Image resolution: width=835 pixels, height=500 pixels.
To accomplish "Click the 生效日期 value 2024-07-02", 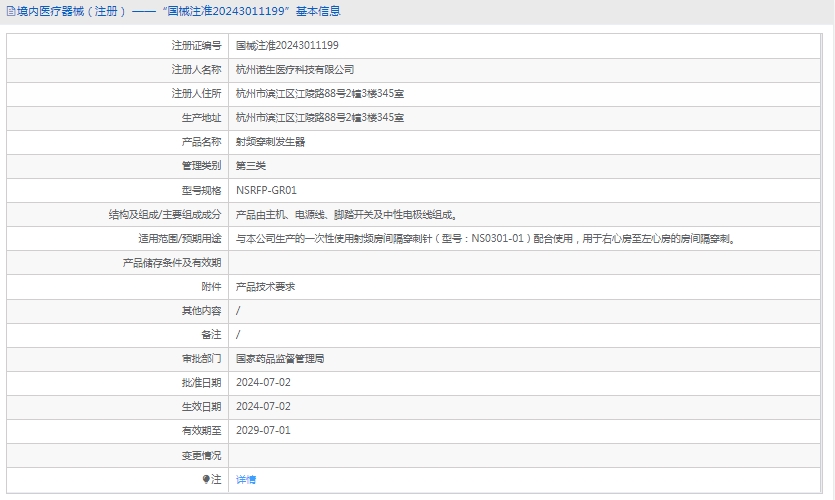I will point(263,407).
